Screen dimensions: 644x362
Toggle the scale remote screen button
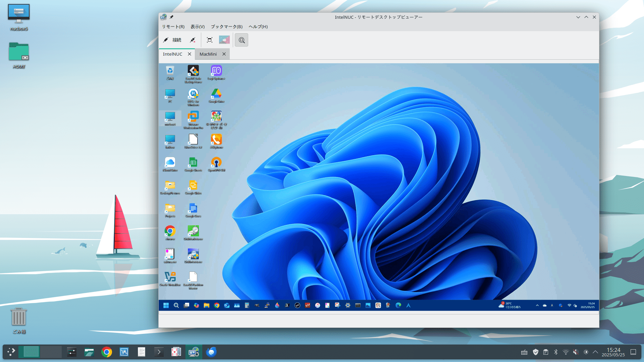point(241,40)
